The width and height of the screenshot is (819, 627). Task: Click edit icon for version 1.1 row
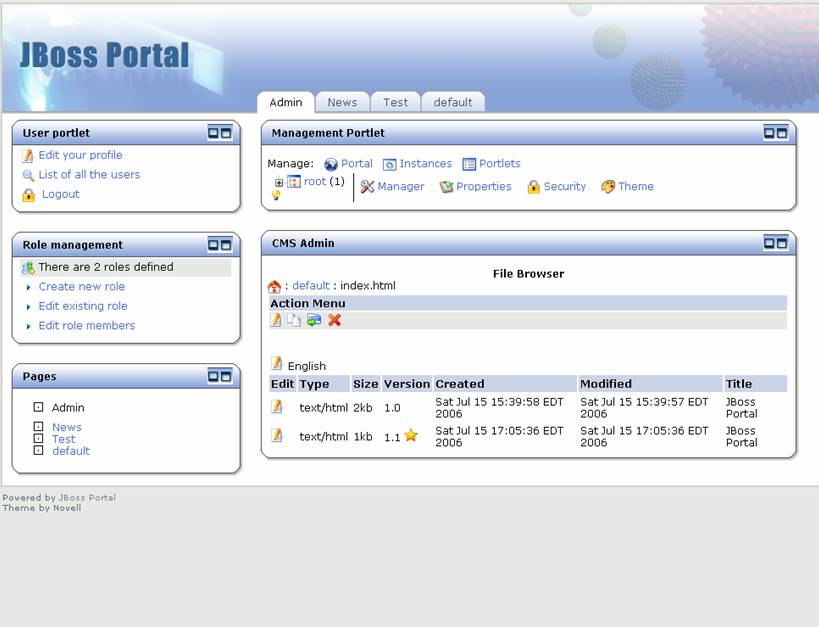click(277, 435)
